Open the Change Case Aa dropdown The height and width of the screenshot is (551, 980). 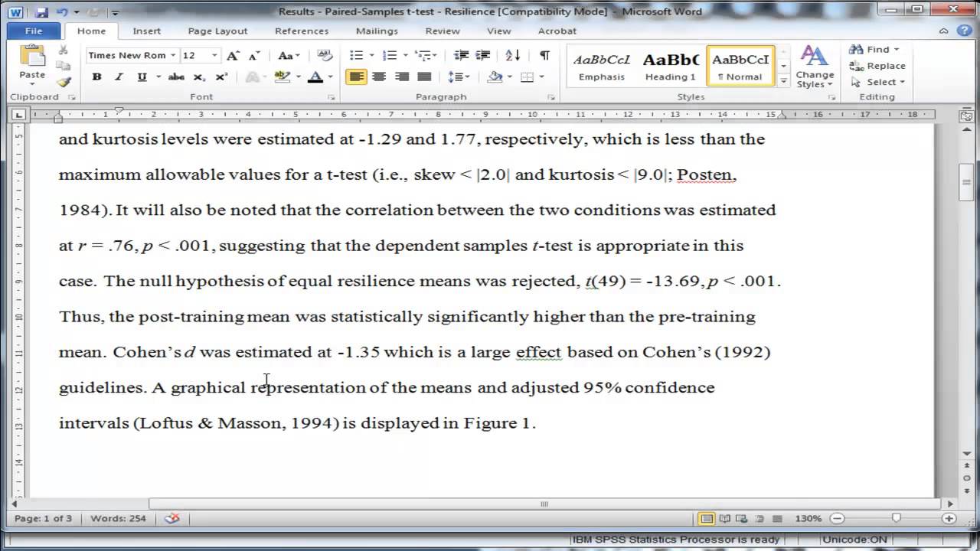[289, 55]
